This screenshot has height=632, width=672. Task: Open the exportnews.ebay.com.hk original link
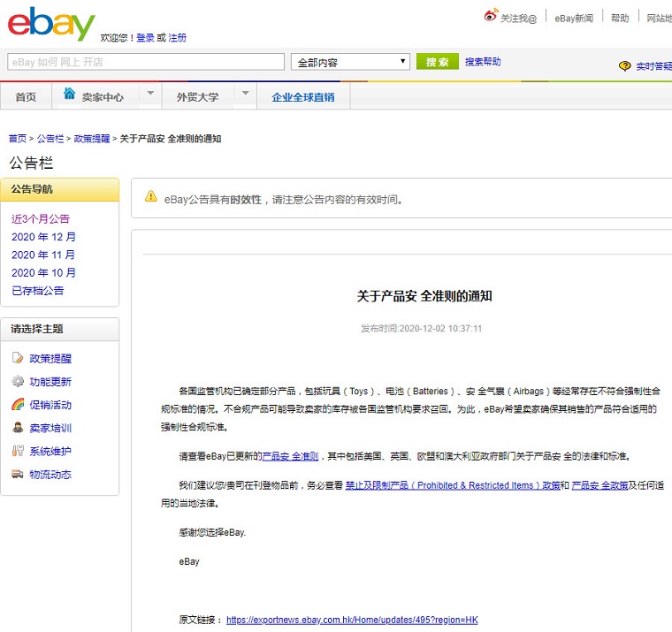(352, 620)
